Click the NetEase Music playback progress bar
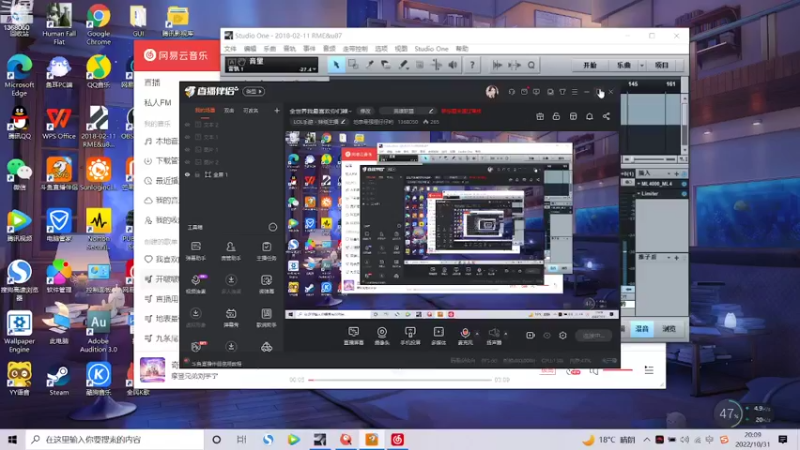This screenshot has width=800, height=450. [x=400, y=380]
